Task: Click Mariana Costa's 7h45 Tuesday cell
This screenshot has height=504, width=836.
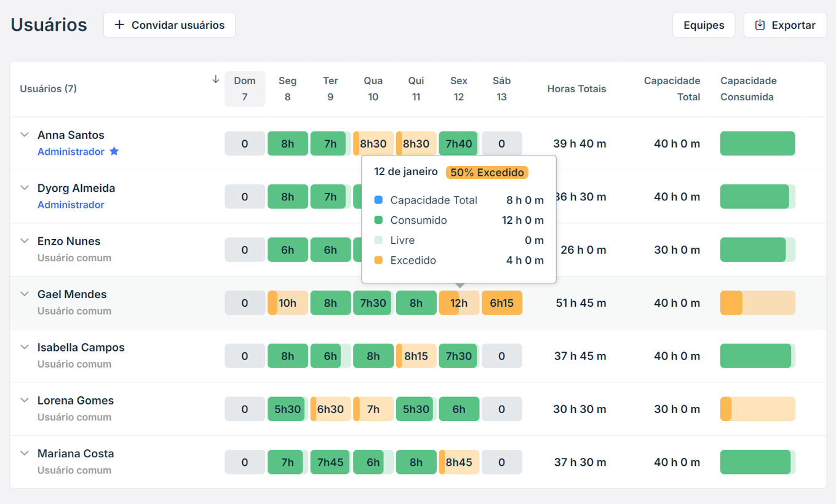Action: 330,462
